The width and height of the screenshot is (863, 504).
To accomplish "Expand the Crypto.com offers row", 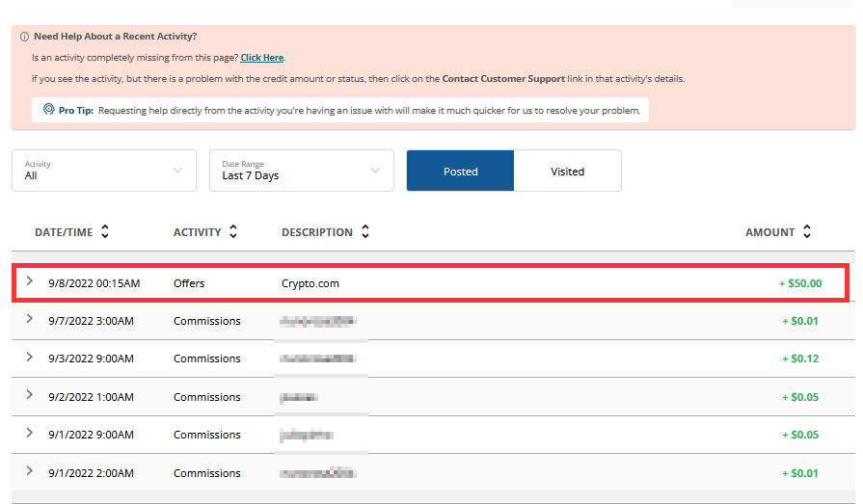I will pos(30,281).
